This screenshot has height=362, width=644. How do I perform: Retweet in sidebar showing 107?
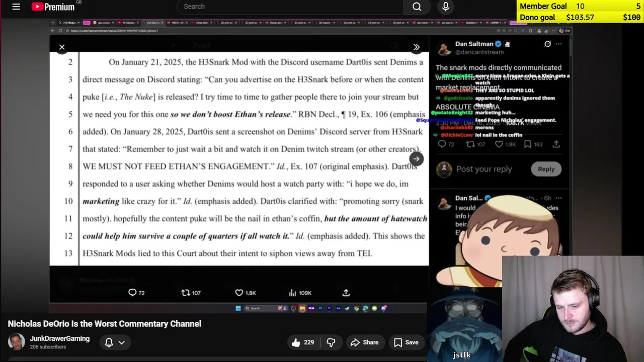(475, 144)
